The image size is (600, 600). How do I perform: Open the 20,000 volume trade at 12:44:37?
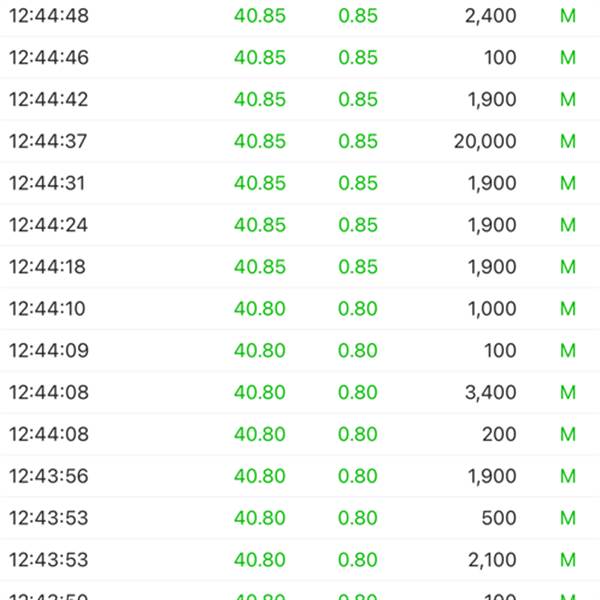tap(300, 141)
